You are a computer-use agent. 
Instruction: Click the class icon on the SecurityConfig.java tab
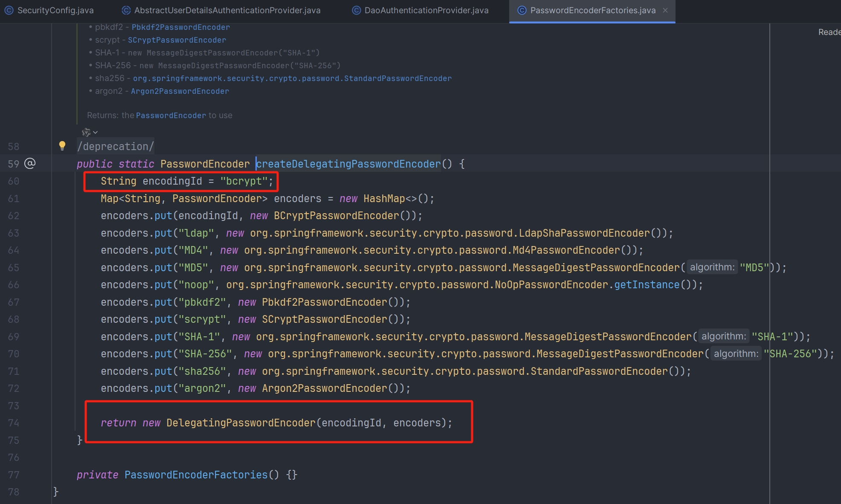point(9,10)
